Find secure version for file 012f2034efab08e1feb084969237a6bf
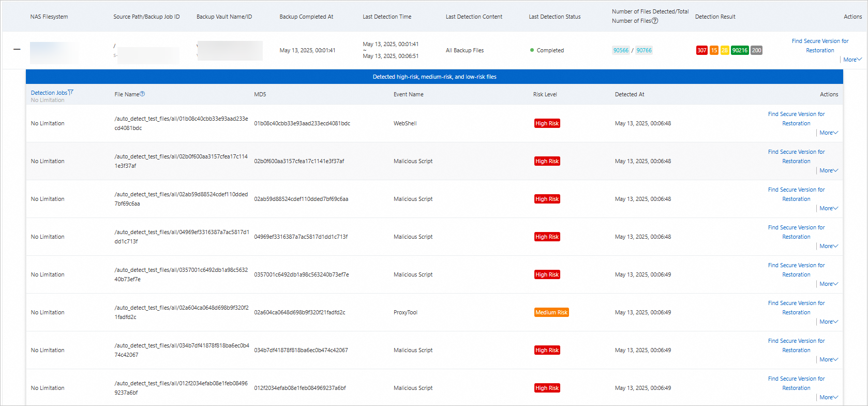Viewport: 868px width, 406px height. tap(796, 383)
